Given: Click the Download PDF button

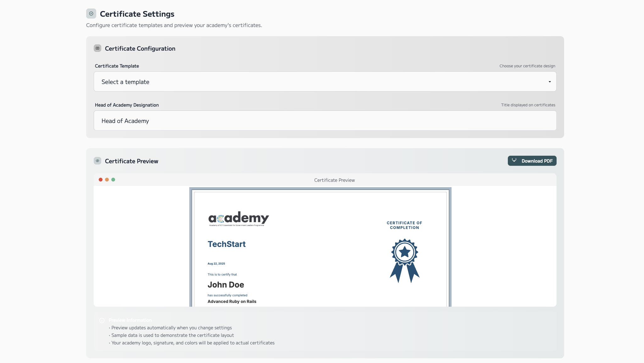Looking at the screenshot, I should [x=532, y=161].
